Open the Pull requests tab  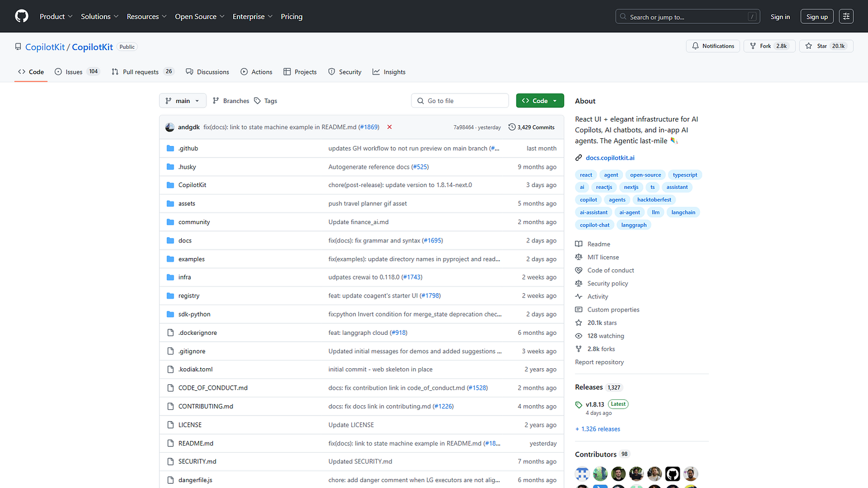pyautogui.click(x=142, y=72)
